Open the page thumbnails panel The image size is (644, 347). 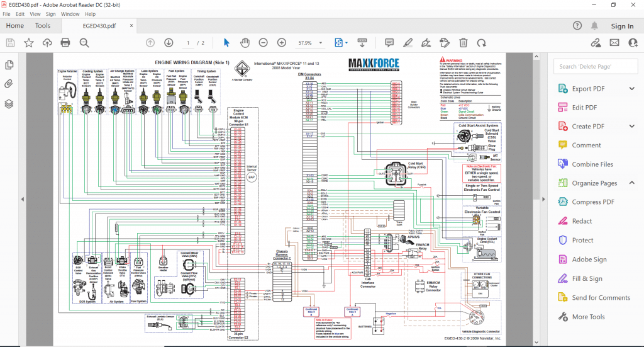click(x=9, y=65)
